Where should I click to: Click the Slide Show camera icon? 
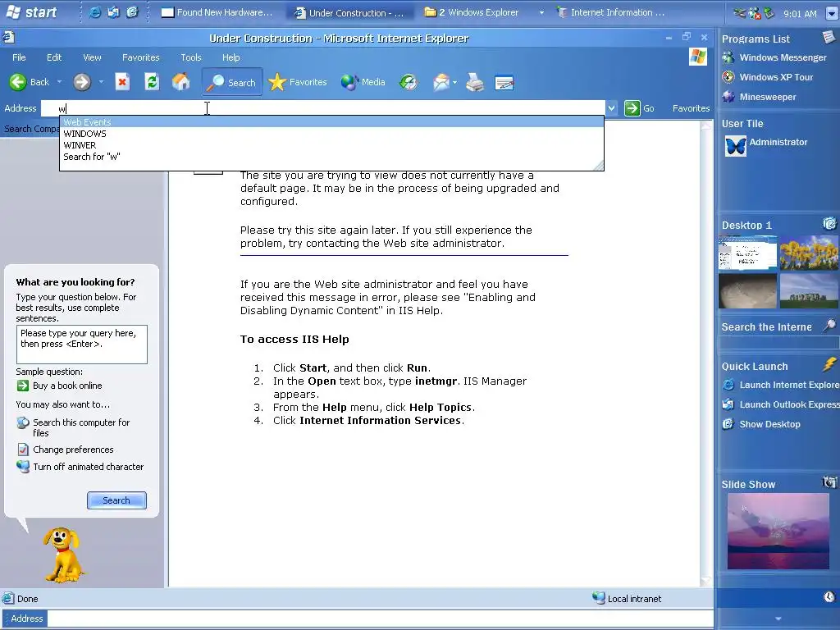coord(829,482)
